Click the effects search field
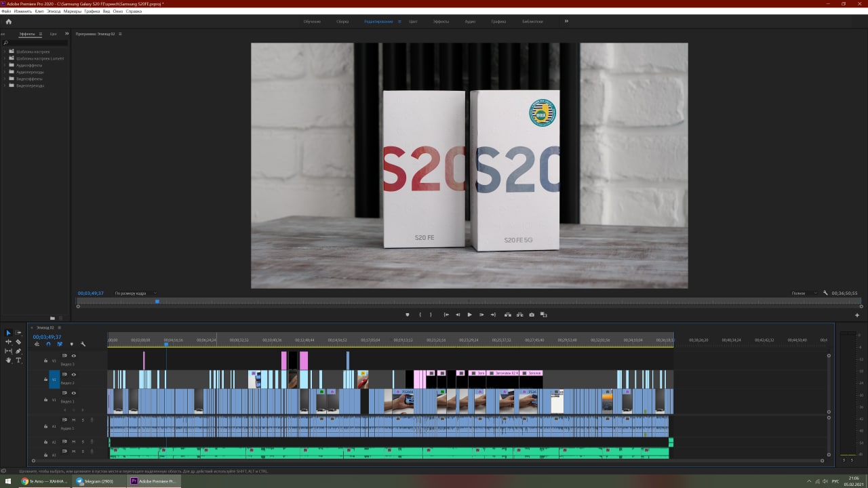868x488 pixels. coord(35,43)
